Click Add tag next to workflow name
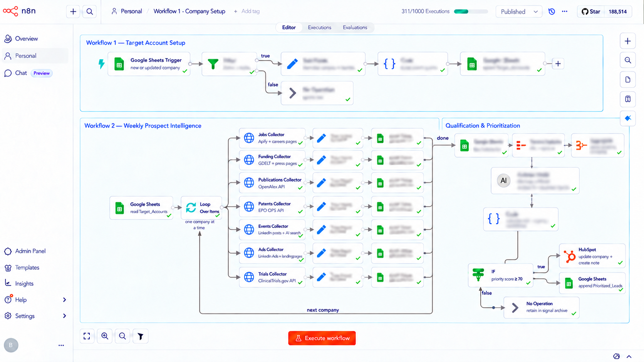The width and height of the screenshot is (644, 362). (247, 12)
